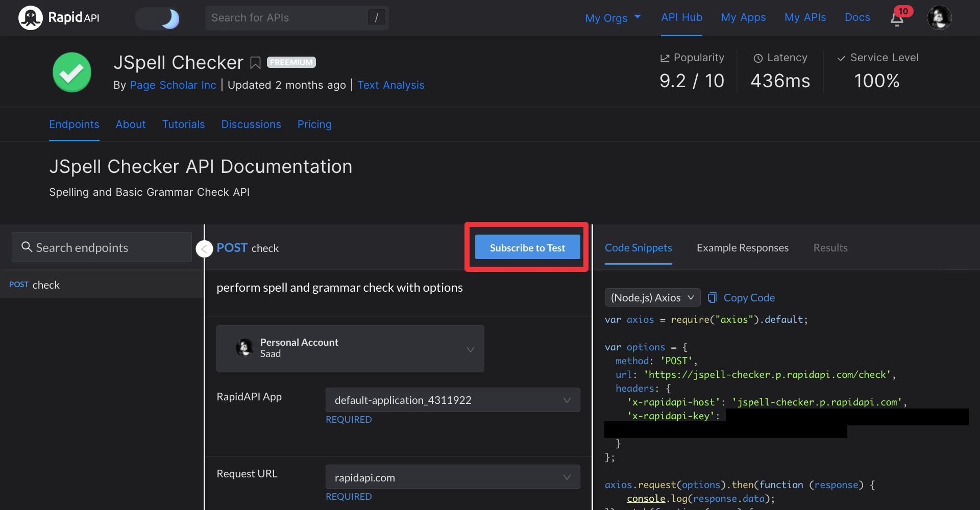
Task: Bookmark the JSpell Checker API
Action: [255, 63]
